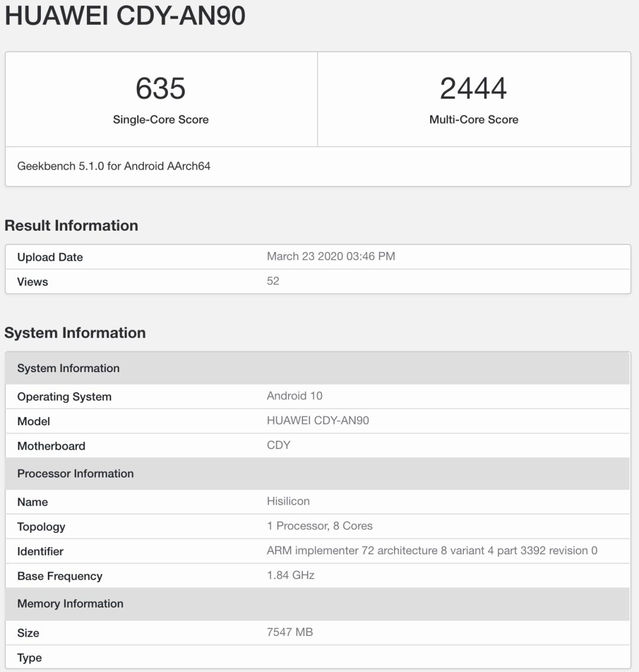Viewport: 639px width, 672px height.
Task: Click the Result Information heading
Action: [x=71, y=225]
